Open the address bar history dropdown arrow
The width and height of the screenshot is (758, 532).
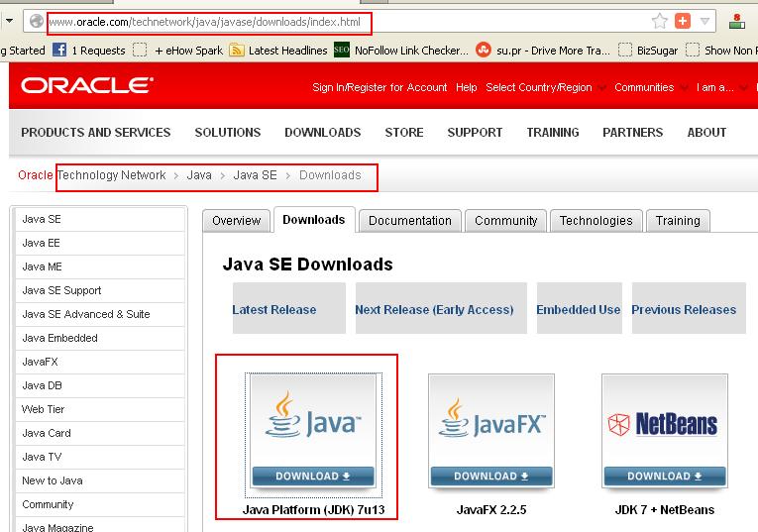point(704,21)
